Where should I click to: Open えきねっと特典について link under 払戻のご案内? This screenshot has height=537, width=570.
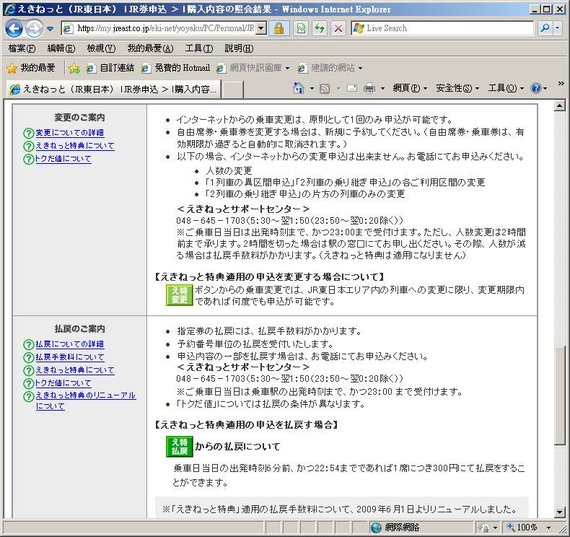click(x=75, y=370)
